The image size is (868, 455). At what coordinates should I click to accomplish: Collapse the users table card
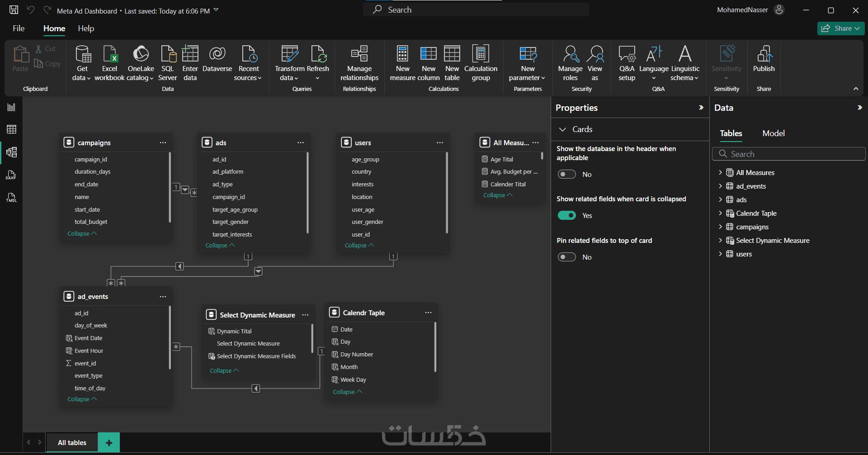point(359,246)
